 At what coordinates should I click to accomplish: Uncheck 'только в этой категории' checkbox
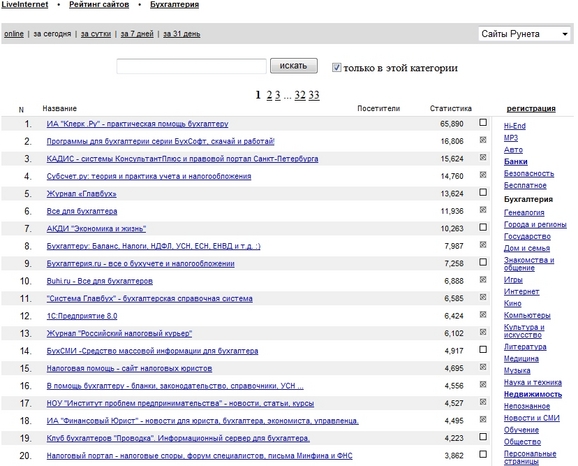coord(336,67)
